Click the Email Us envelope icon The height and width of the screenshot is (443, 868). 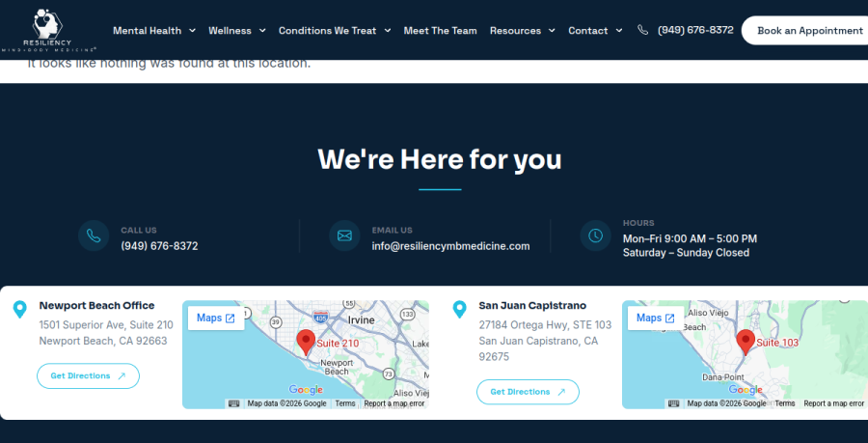pos(345,235)
